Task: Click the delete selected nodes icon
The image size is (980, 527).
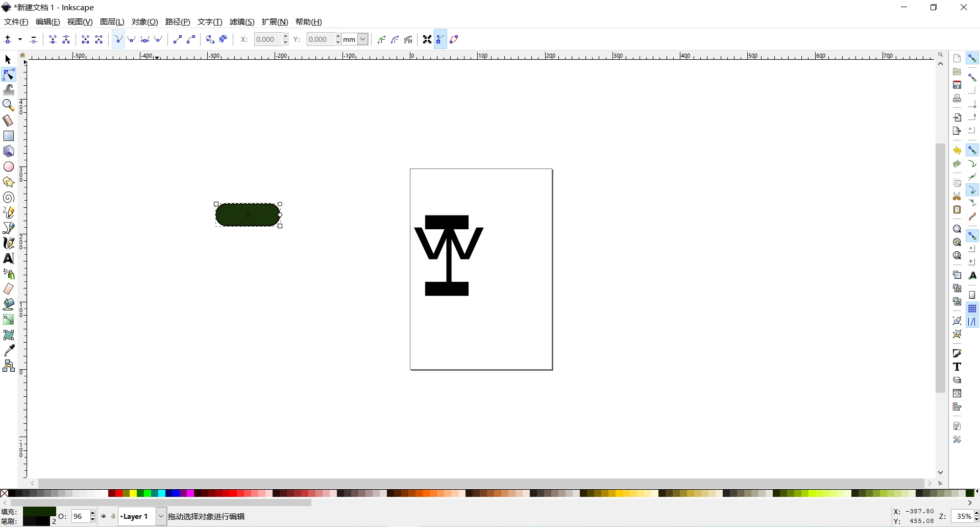Action: coord(34,39)
